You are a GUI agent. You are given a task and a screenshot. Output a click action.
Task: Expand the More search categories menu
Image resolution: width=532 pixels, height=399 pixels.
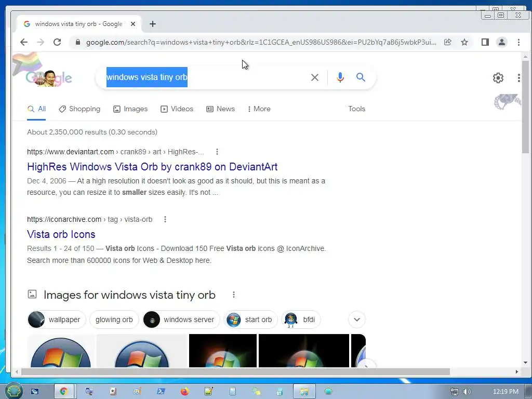pos(259,109)
